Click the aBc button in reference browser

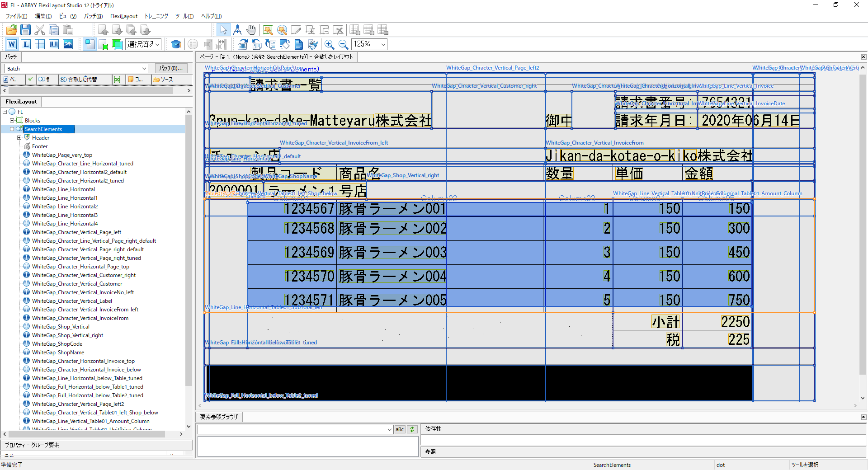400,429
